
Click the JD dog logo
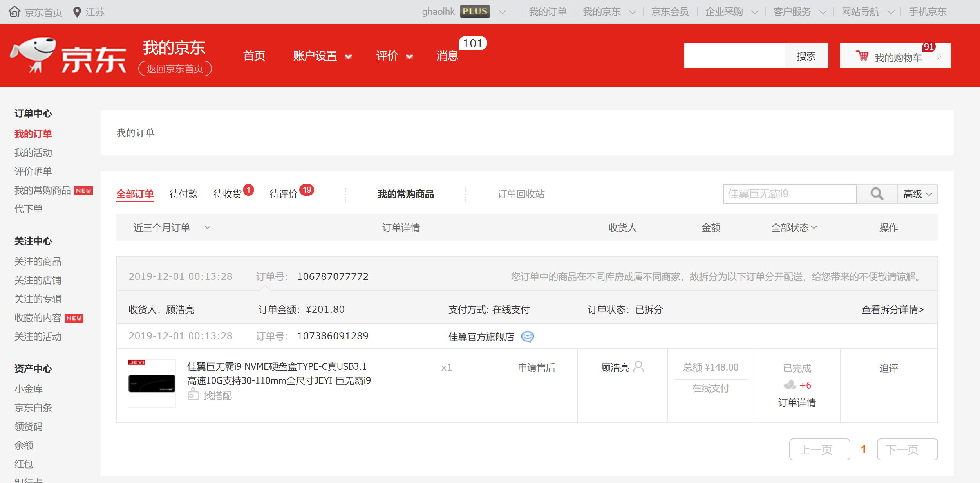tap(33, 55)
